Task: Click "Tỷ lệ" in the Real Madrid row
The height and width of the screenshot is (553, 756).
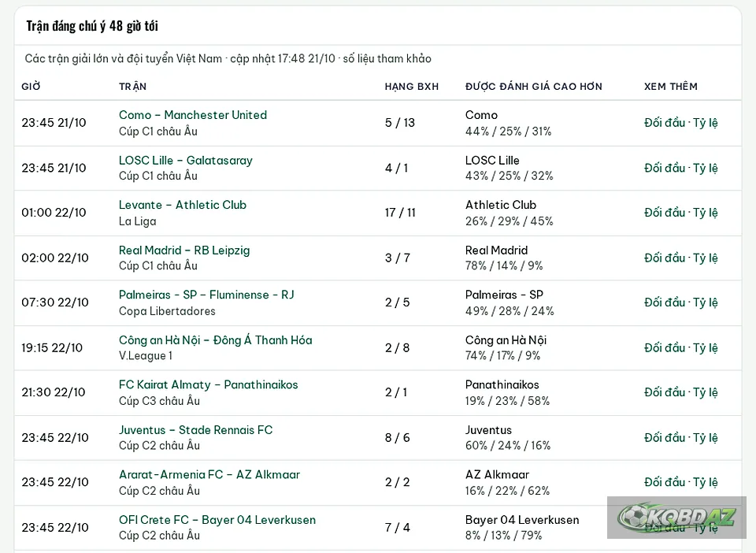Action: 706,258
